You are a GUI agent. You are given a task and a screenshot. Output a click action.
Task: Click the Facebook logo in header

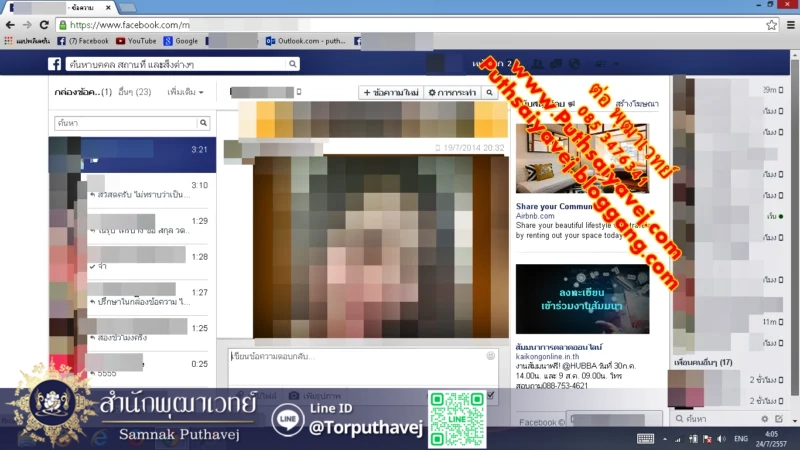56,64
